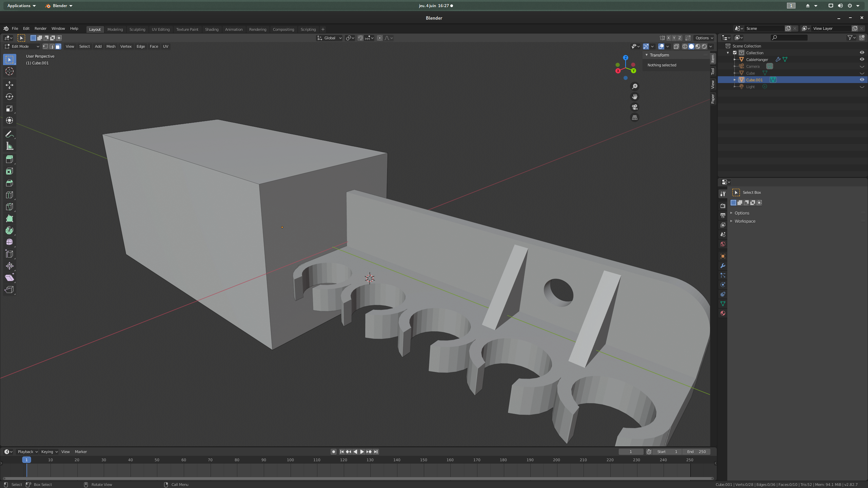Uncheck the Collection checkbox in outliner
This screenshot has width=868, height=488.
(x=735, y=53)
